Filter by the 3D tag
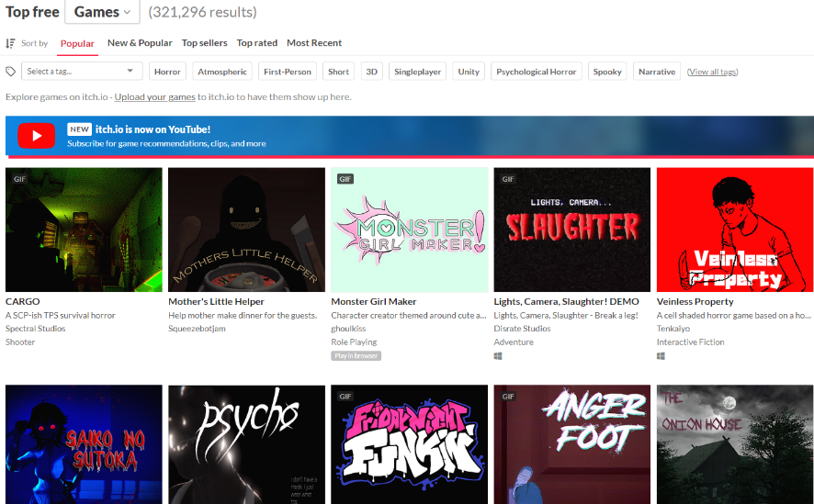The image size is (814, 504). [x=372, y=72]
